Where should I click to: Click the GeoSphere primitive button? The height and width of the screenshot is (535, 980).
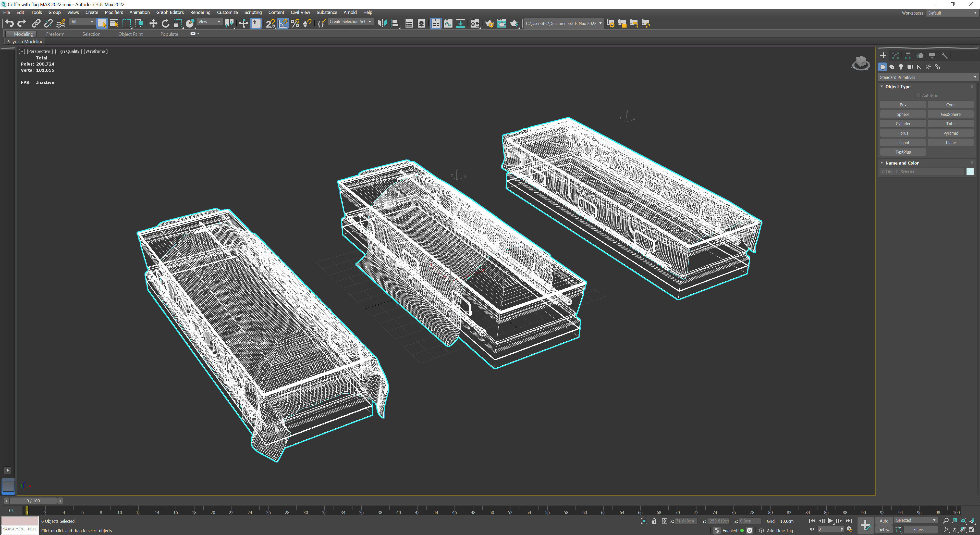pyautogui.click(x=950, y=115)
